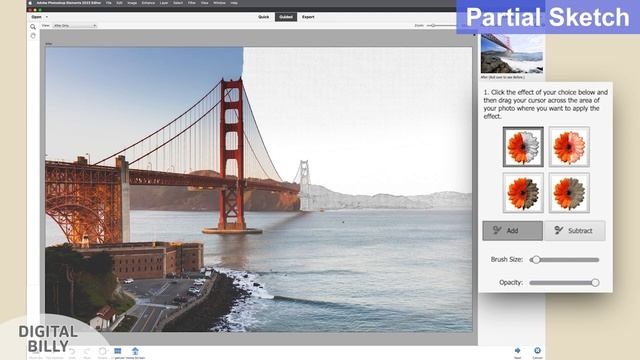Open the Filter menu
The image size is (640, 360).
click(x=192, y=3)
